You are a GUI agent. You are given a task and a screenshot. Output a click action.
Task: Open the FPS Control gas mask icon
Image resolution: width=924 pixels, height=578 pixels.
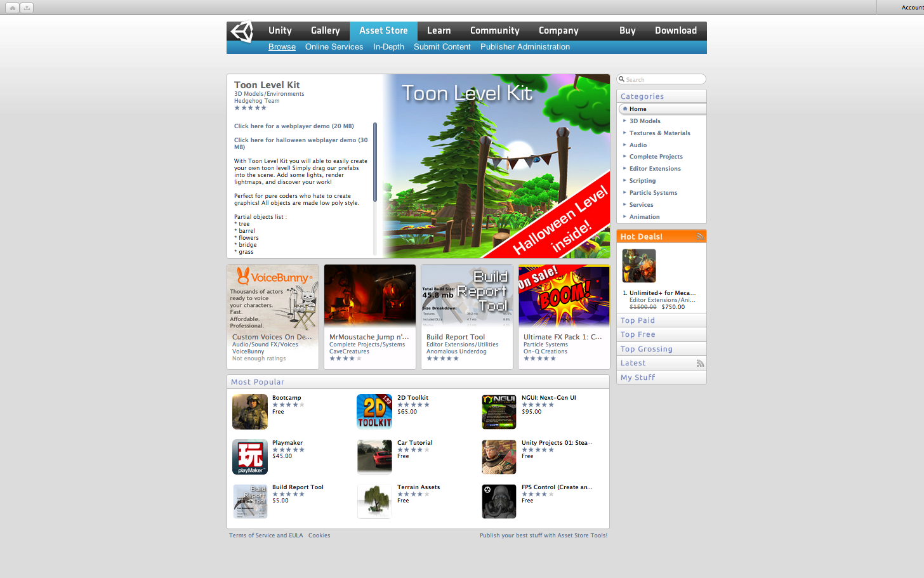click(499, 501)
